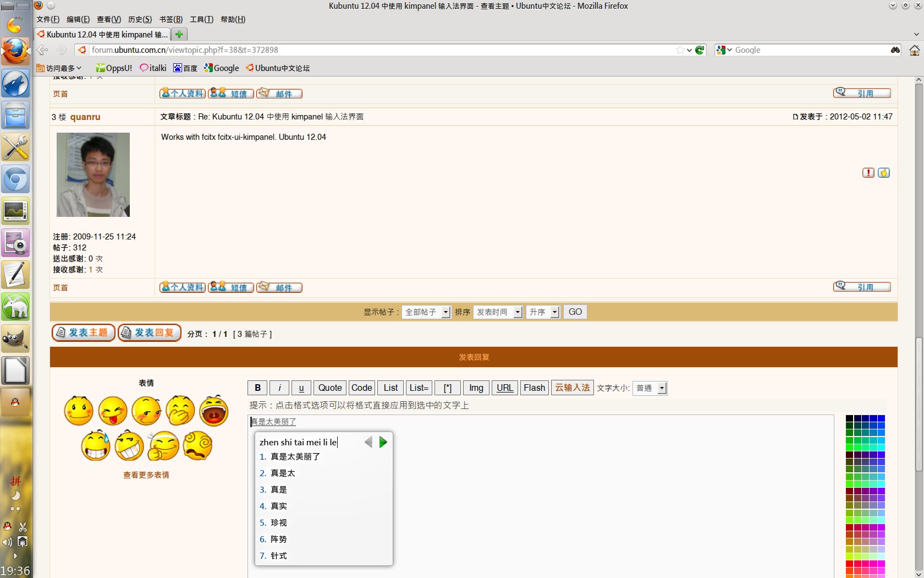Open the quanru username link
The width and height of the screenshot is (924, 578).
coord(85,117)
